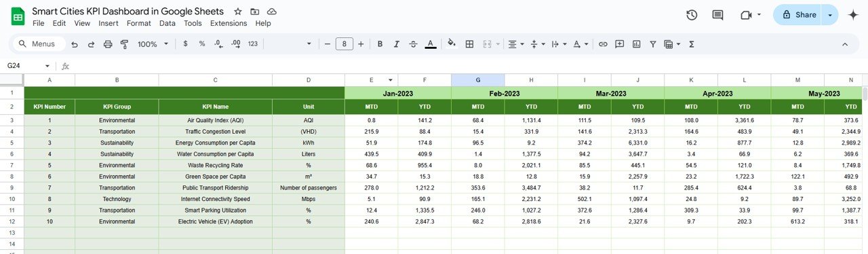
Task: Click the Menus search box
Action: coord(39,44)
